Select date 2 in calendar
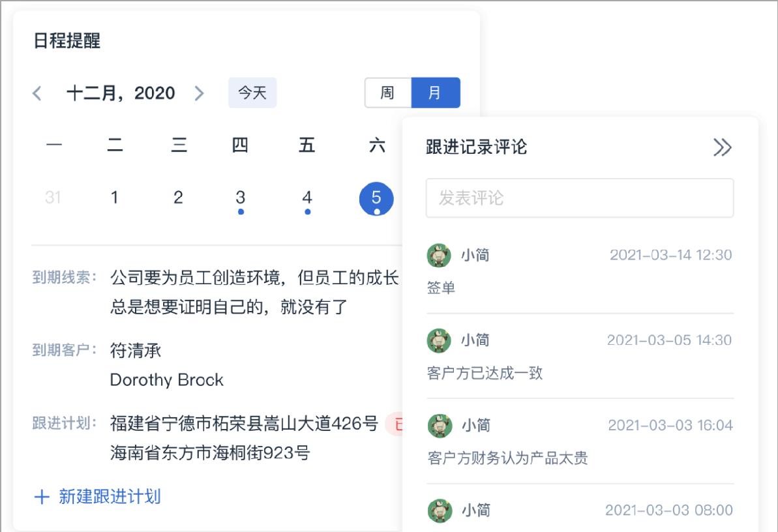 (178, 198)
